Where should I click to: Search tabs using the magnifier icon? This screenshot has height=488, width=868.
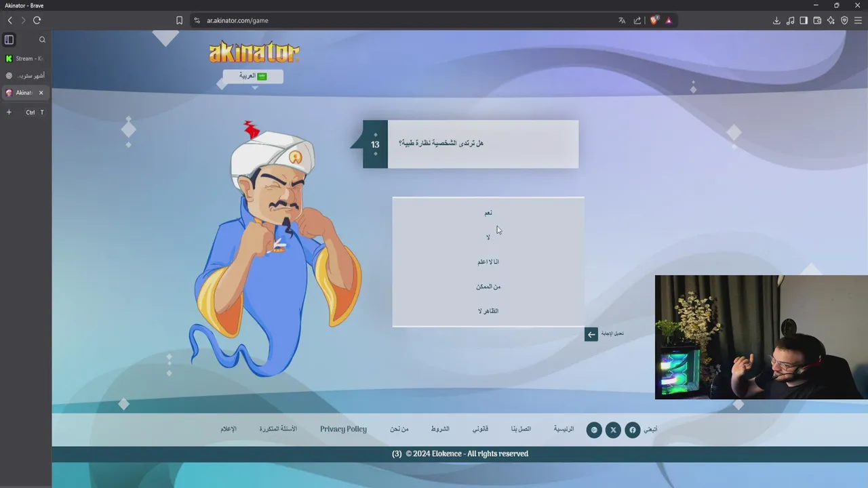coord(42,39)
